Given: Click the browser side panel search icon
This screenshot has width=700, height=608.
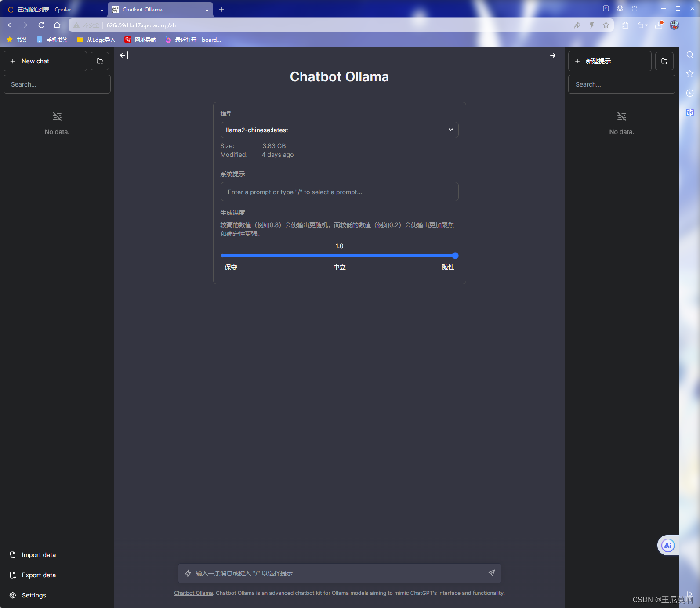Looking at the screenshot, I should (x=690, y=54).
